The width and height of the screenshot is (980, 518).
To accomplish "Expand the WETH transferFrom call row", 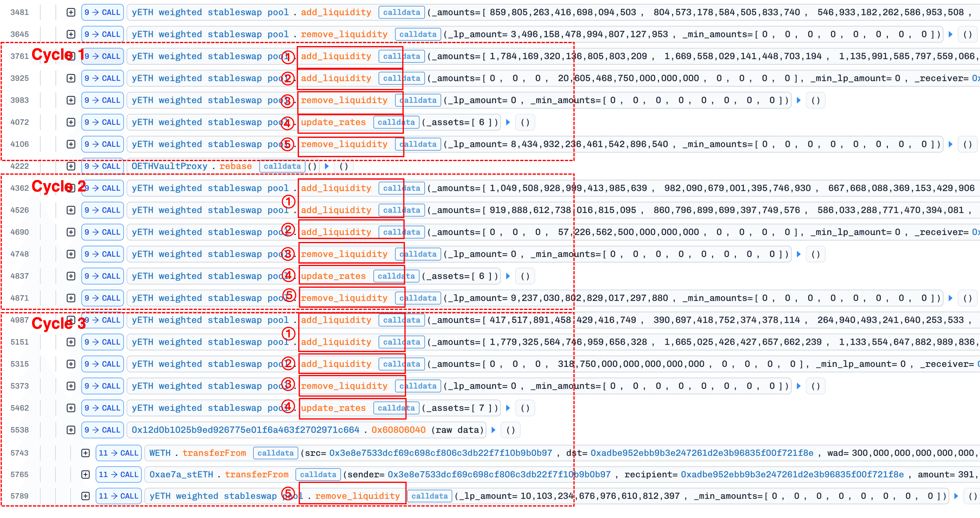I will click(x=85, y=453).
